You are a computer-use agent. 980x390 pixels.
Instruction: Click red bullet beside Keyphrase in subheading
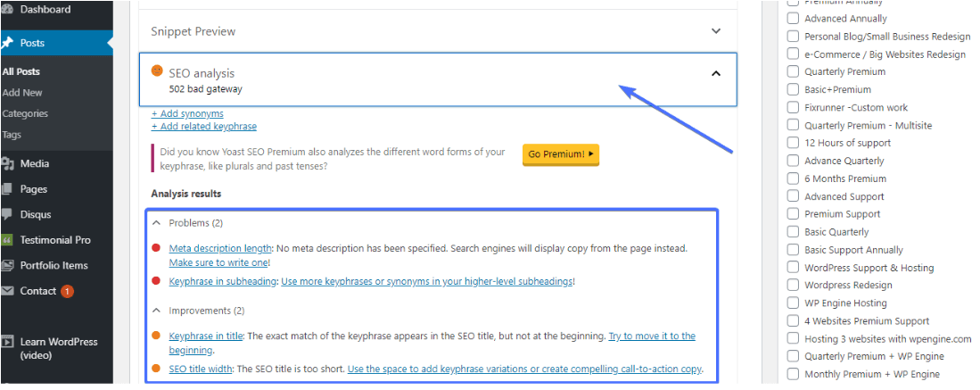tap(156, 281)
